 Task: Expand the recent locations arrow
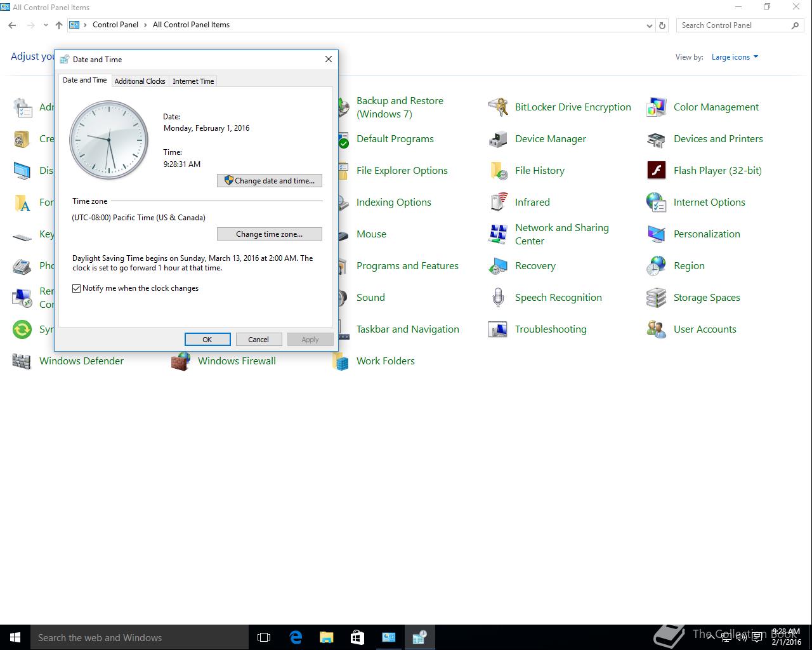46,25
